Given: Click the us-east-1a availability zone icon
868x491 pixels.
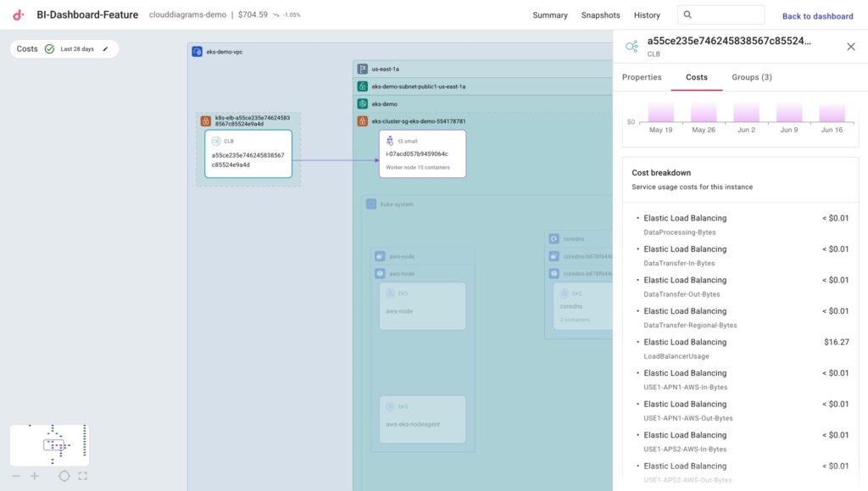Looking at the screenshot, I should (363, 69).
